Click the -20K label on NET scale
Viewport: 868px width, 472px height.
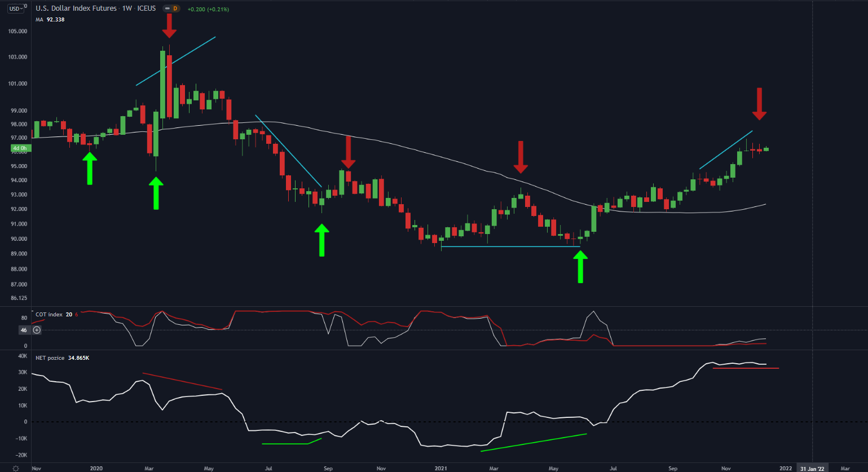[x=21, y=455]
